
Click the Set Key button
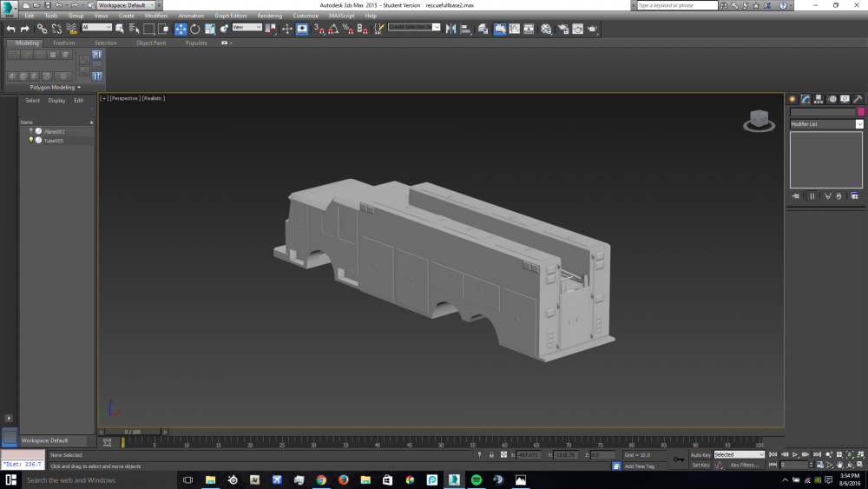click(700, 466)
